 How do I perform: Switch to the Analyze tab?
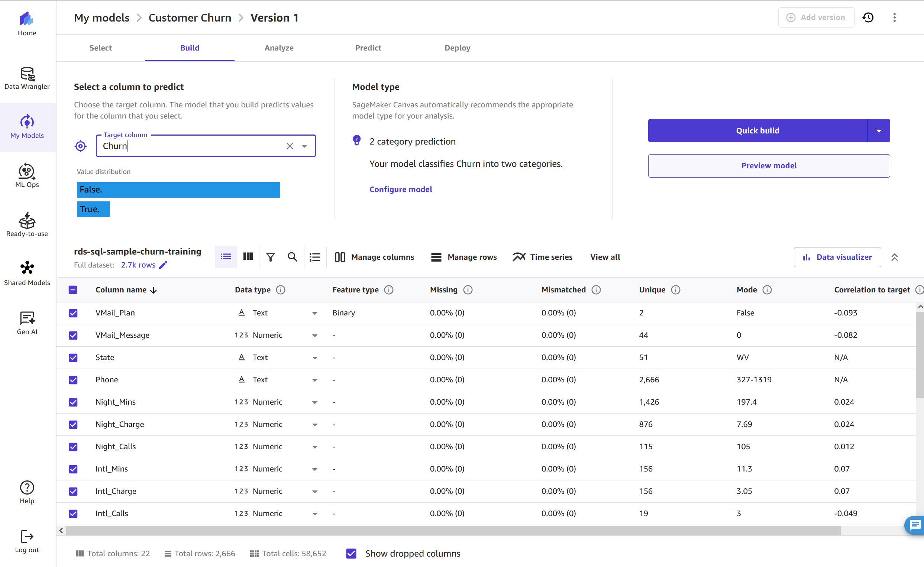click(x=279, y=48)
